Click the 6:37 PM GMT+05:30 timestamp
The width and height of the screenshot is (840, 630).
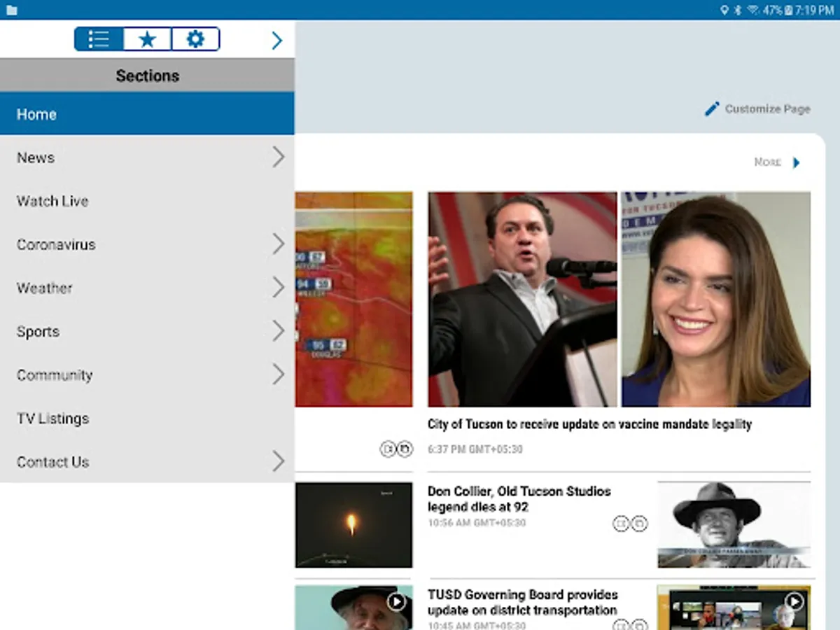(475, 449)
